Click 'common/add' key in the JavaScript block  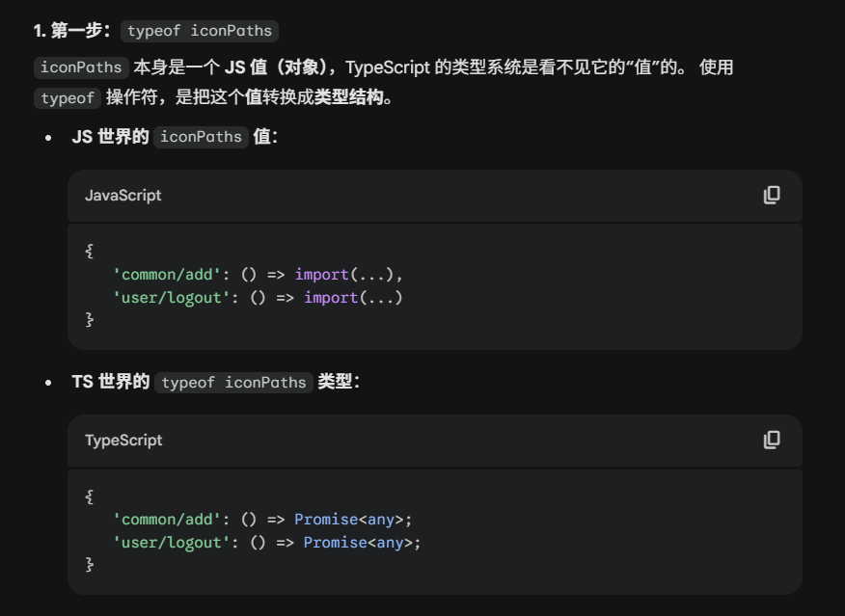click(167, 275)
